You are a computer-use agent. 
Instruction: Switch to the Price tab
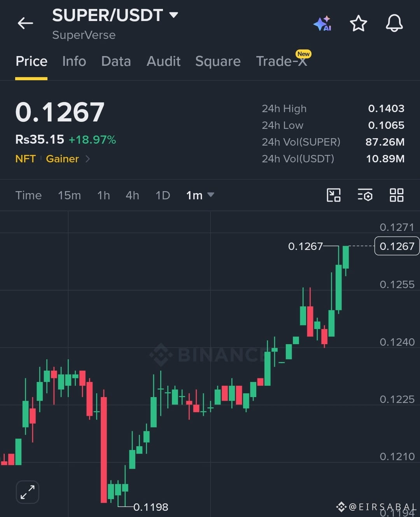(31, 61)
